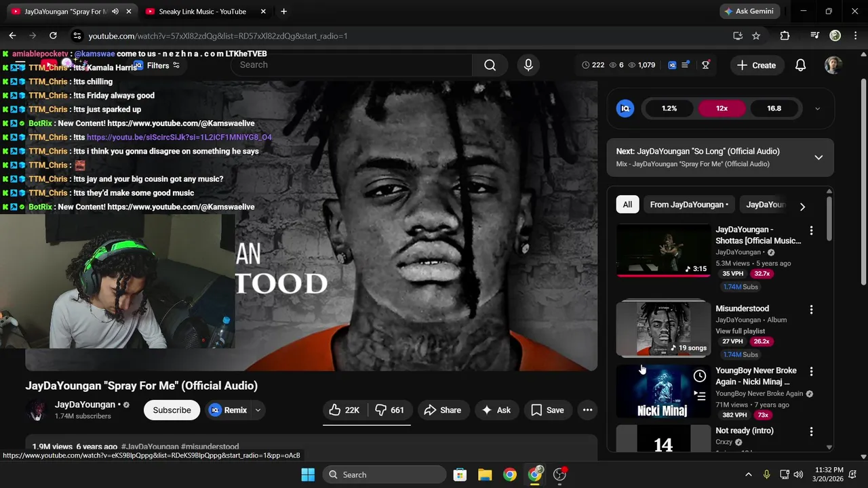868x488 pixels.
Task: Expand vidIQ stats panel chevron
Action: (817, 108)
